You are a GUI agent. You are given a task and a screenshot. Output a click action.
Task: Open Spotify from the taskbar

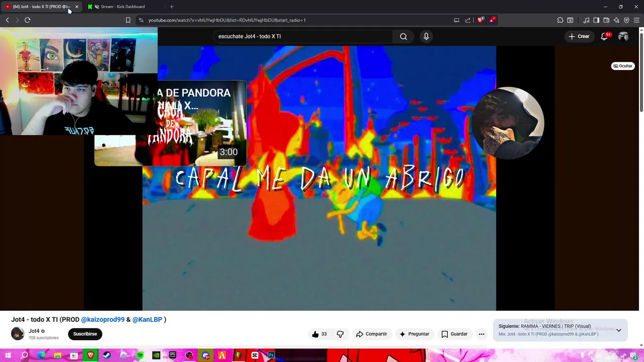[x=140, y=355]
